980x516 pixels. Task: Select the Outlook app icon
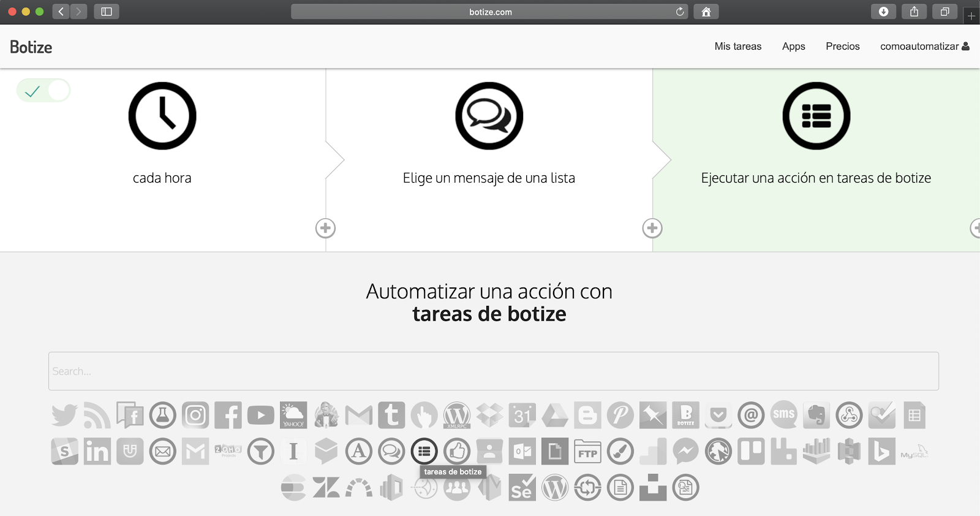[522, 452]
